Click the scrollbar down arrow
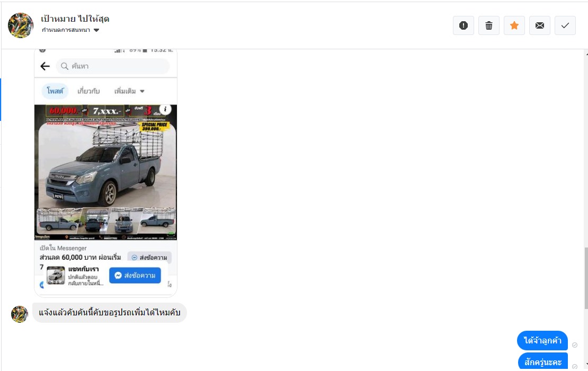The height and width of the screenshot is (371, 588). pos(586,364)
